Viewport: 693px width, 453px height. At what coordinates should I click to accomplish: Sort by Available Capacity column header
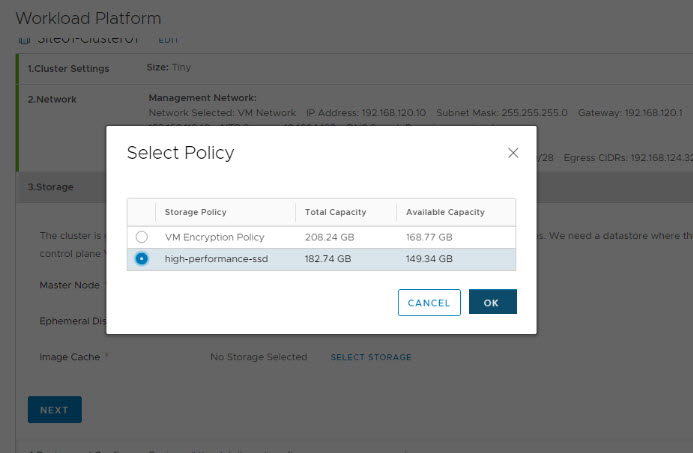[x=445, y=212]
